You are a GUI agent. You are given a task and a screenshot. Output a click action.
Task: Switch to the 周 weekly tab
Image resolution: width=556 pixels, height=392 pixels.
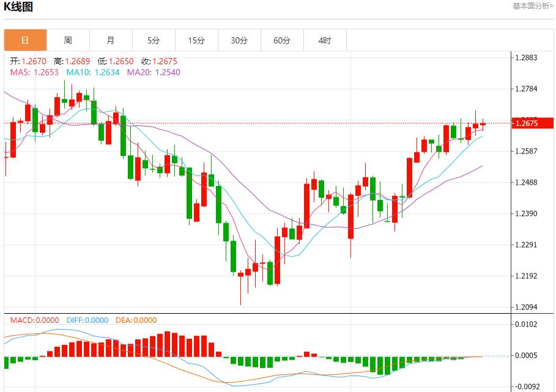tap(68, 40)
